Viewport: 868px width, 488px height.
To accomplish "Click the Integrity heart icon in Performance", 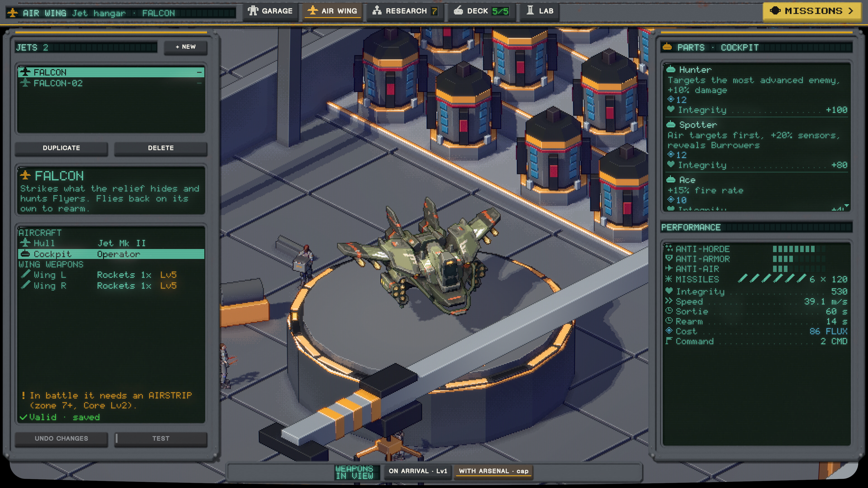I will pyautogui.click(x=669, y=291).
